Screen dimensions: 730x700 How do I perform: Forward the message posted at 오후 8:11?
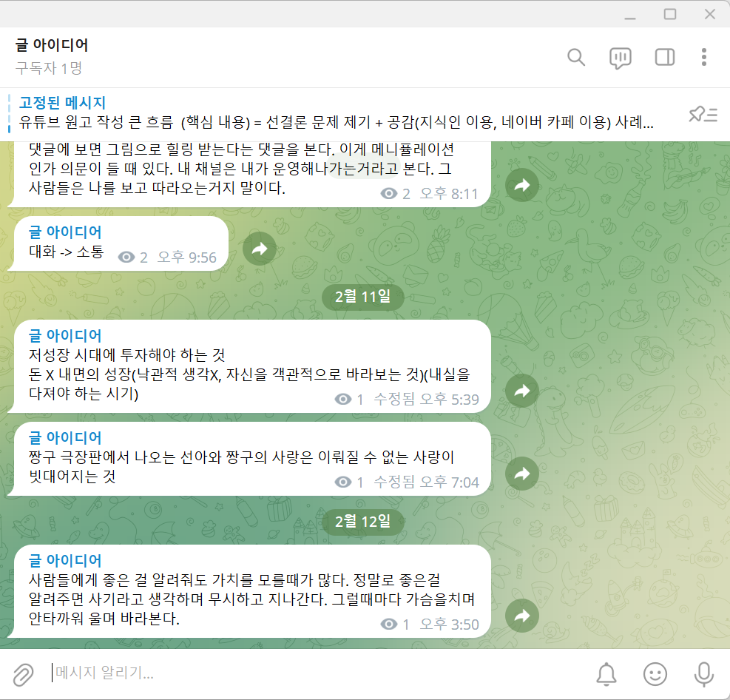tap(522, 185)
